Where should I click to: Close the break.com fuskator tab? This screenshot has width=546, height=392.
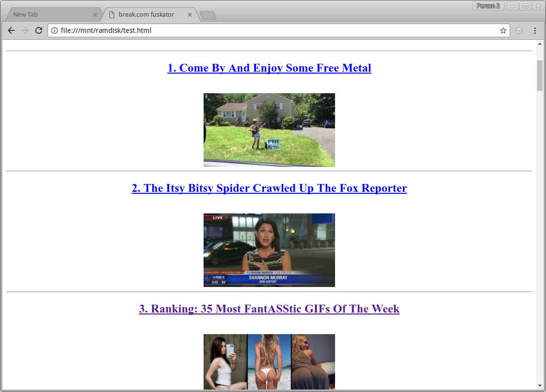click(190, 15)
